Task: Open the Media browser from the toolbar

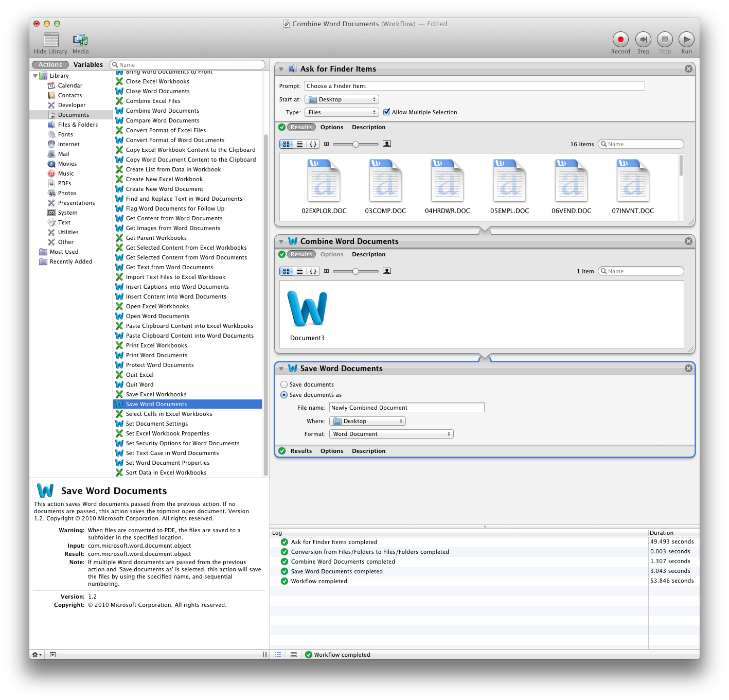Action: click(80, 40)
